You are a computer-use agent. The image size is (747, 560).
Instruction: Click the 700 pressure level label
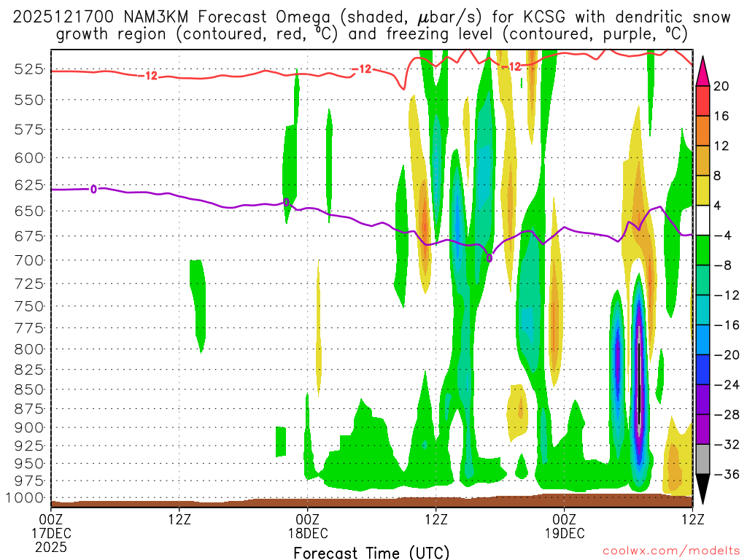coord(28,260)
